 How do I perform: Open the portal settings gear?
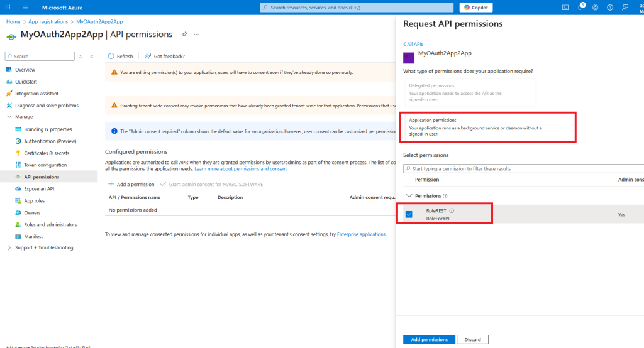coord(595,8)
